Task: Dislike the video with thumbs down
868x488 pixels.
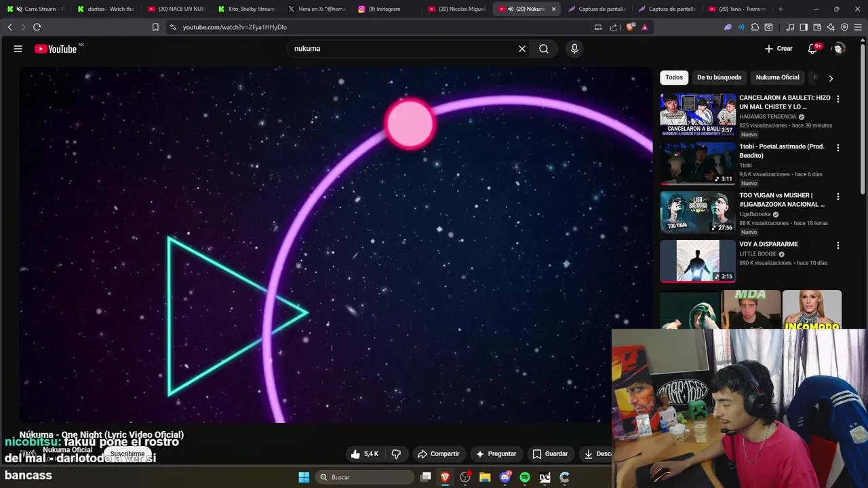Action: point(396,454)
